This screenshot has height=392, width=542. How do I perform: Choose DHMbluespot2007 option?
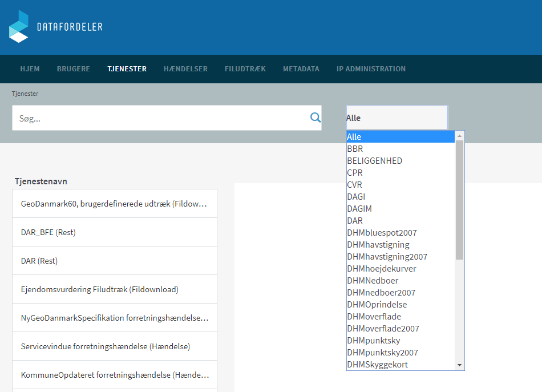coord(401,233)
